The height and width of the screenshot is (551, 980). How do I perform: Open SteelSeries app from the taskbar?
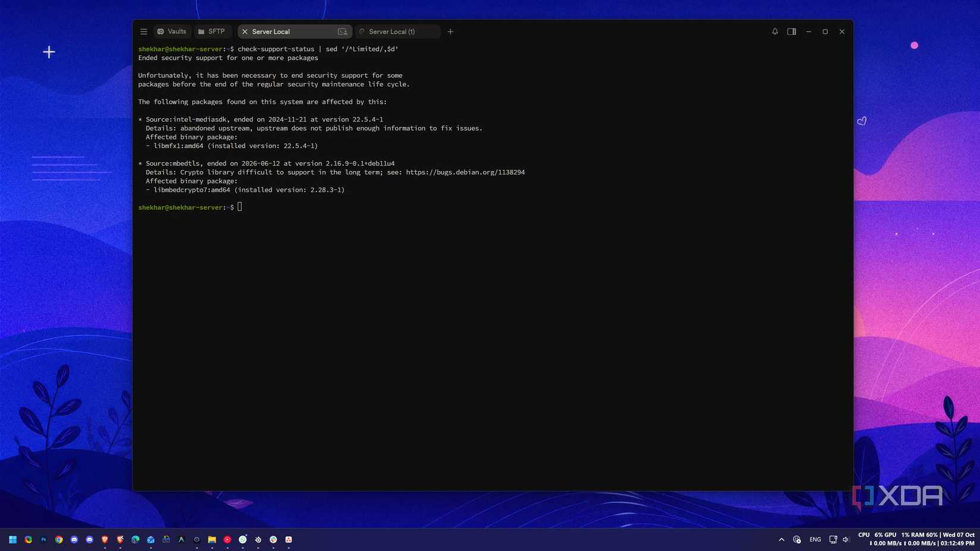point(258,540)
